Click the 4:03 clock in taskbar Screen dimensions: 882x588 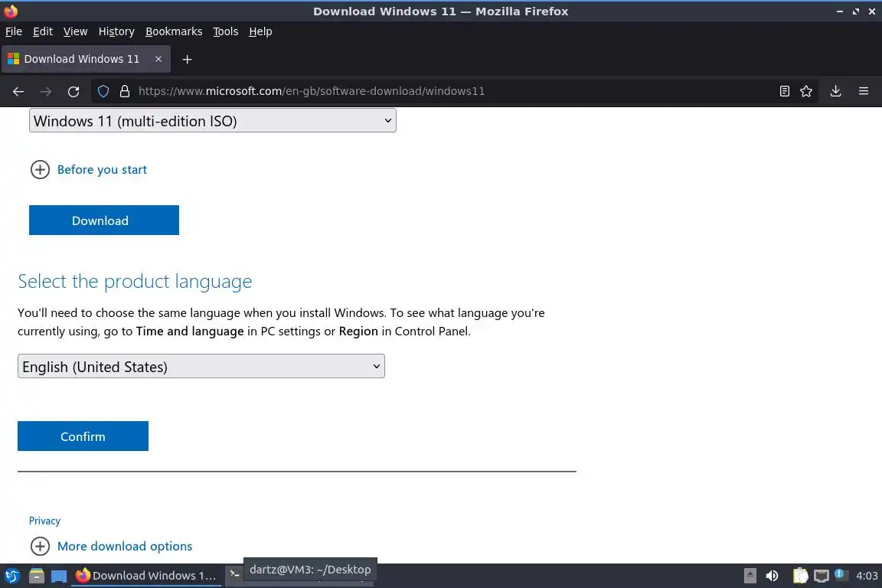point(867,576)
